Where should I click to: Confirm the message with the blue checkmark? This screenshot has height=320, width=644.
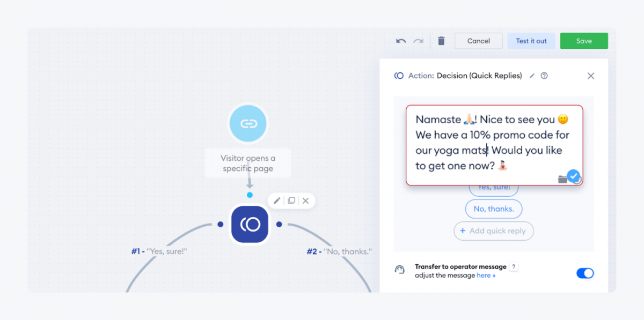coord(574,175)
